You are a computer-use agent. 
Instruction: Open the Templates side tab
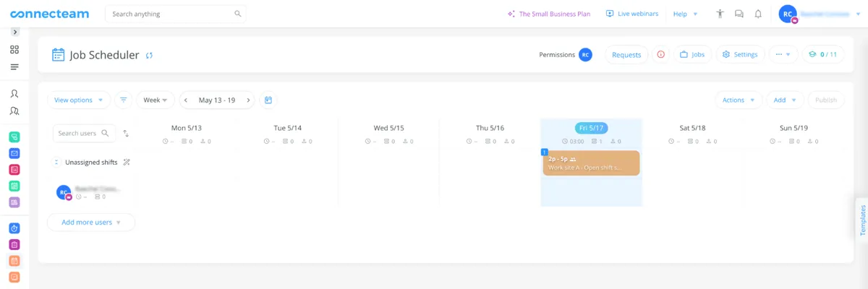(x=861, y=220)
